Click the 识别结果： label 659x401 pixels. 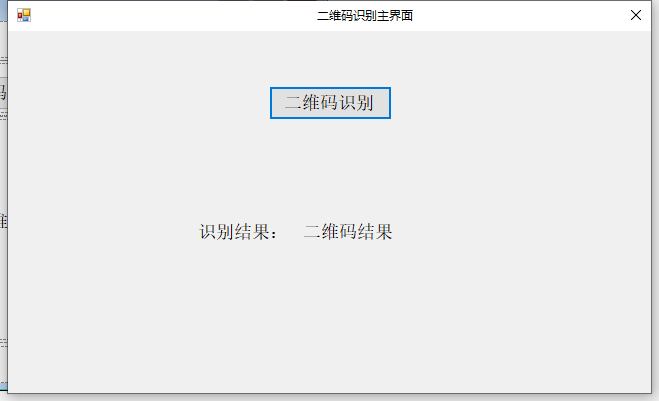(238, 232)
